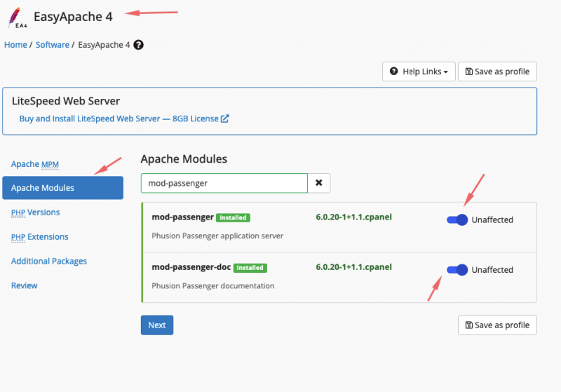Click the bottom Save as profile button
561x392 pixels.
pos(497,325)
